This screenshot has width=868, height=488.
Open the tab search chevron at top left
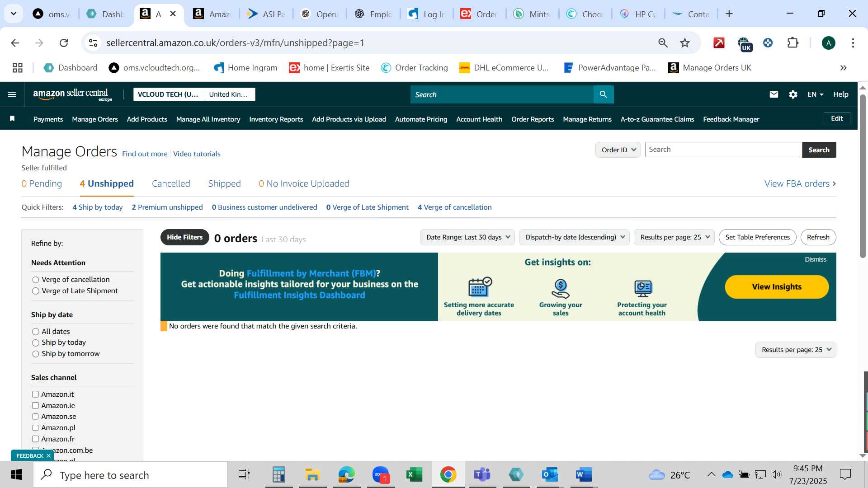[x=14, y=14]
